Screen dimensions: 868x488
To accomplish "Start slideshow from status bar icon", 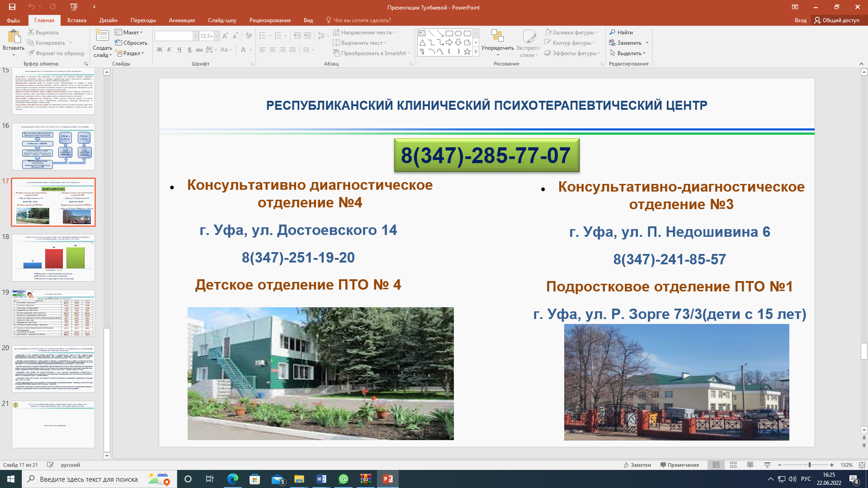I will (x=767, y=465).
